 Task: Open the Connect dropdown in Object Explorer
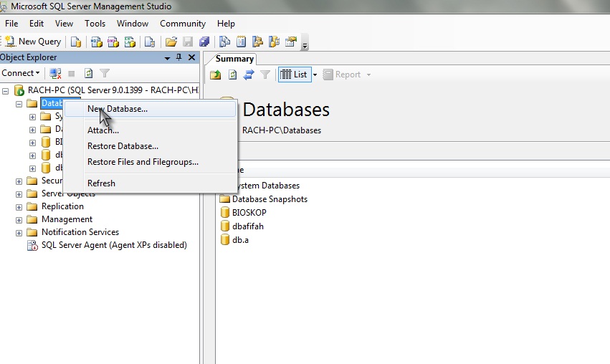21,73
